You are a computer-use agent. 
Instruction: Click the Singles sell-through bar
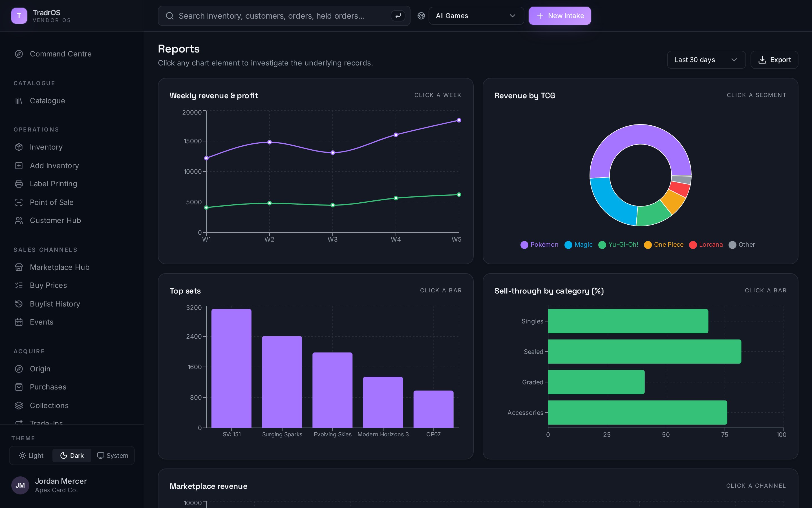[x=628, y=321]
